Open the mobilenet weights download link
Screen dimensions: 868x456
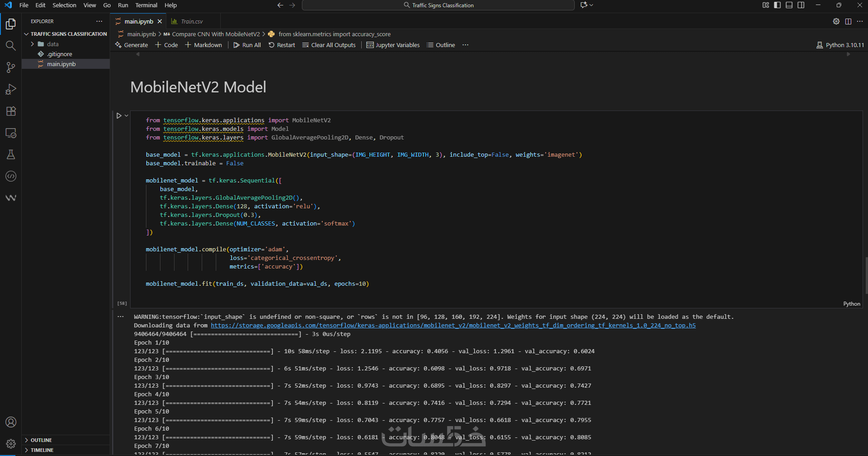453,326
